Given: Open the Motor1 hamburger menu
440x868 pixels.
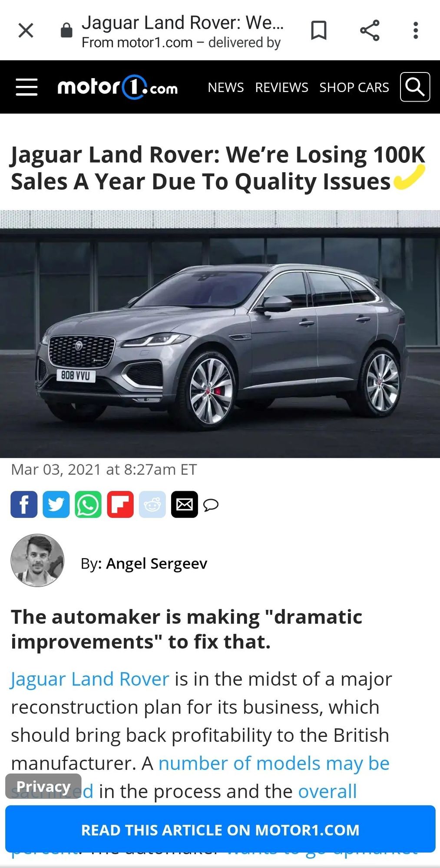Looking at the screenshot, I should pyautogui.click(x=26, y=87).
